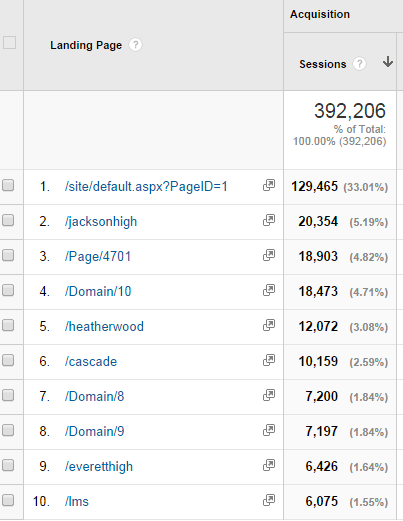Open /Domain/9 external link icon
Viewport: 403px width, 521px height.
(x=269, y=430)
